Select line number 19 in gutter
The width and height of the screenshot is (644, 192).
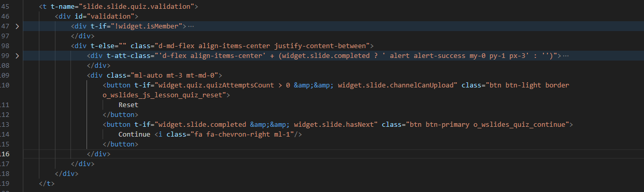tap(5, 183)
